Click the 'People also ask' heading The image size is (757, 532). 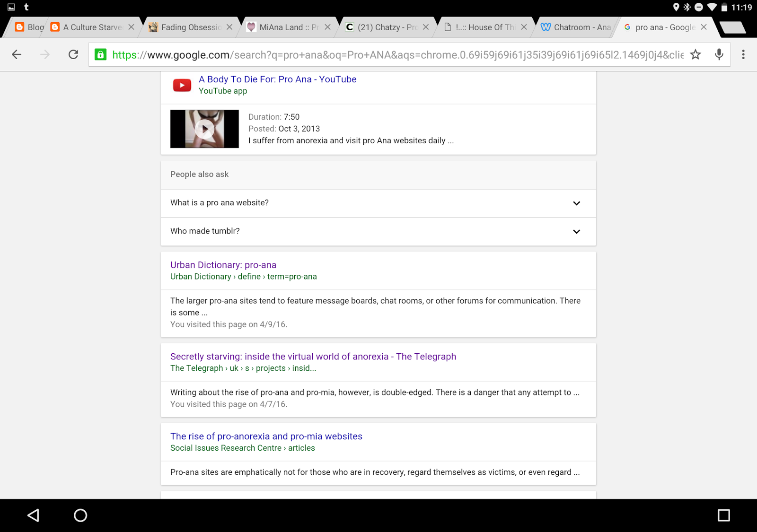199,174
